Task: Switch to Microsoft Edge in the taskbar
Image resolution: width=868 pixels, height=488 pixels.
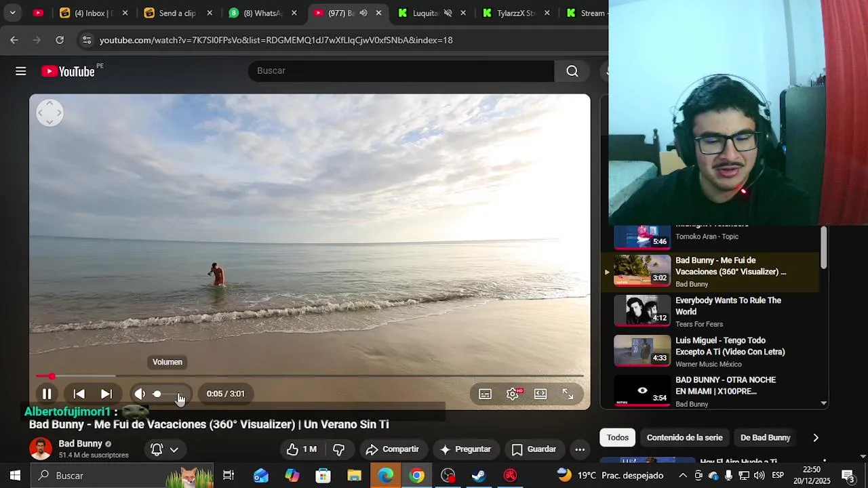Action: (386, 476)
